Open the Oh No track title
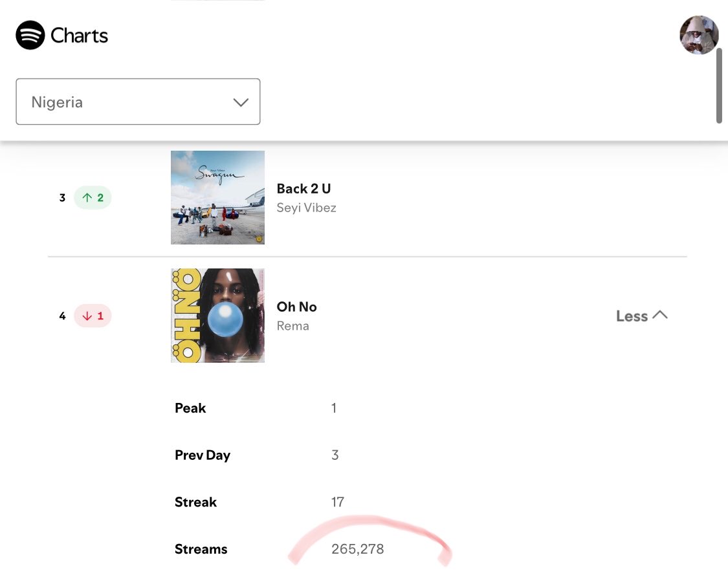Image resolution: width=728 pixels, height=586 pixels. [296, 307]
